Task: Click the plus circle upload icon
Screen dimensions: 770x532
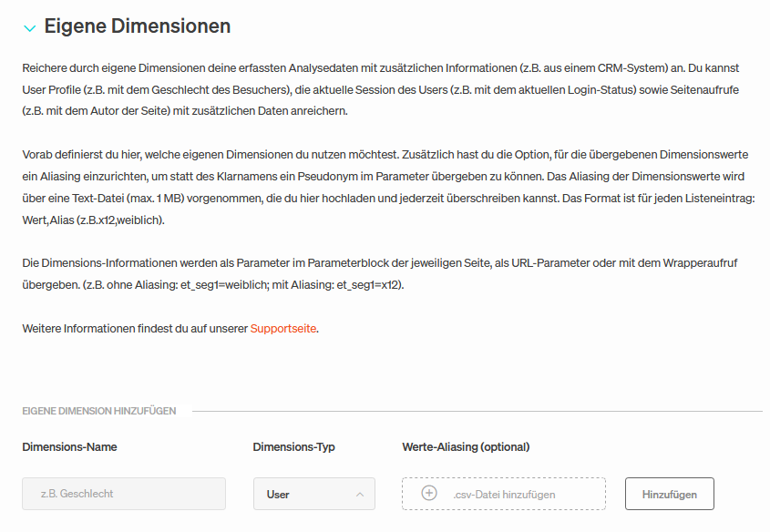Action: click(x=429, y=493)
